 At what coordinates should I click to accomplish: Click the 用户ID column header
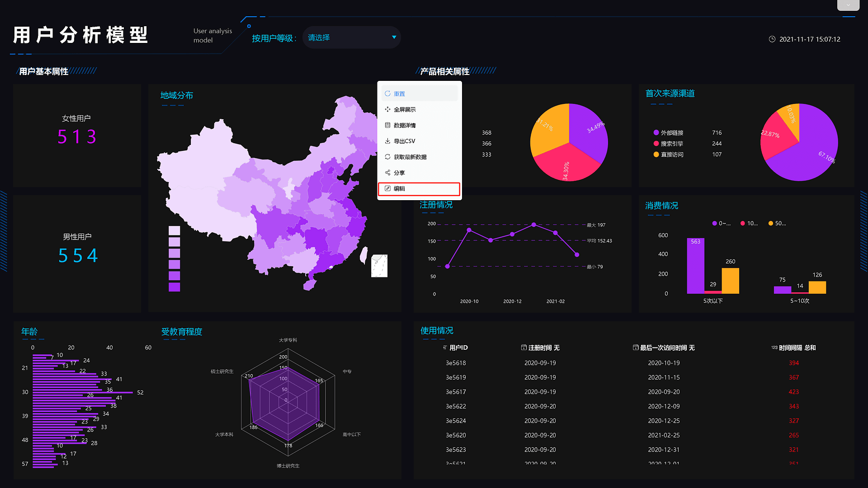455,347
